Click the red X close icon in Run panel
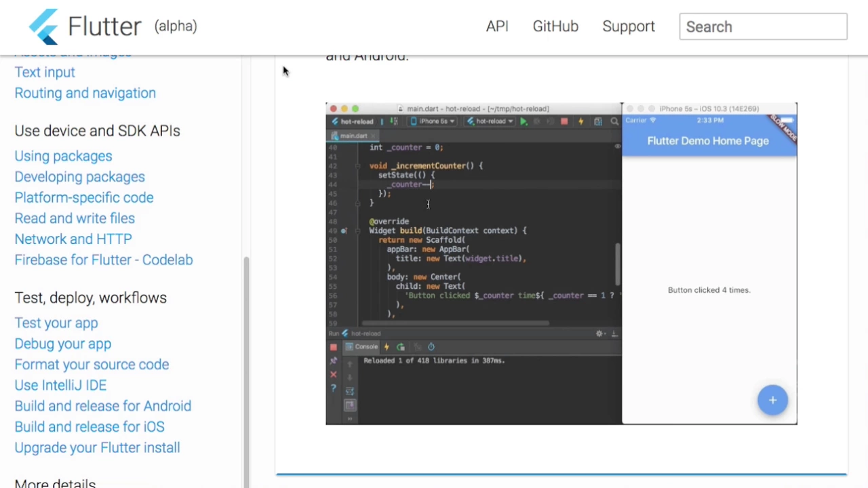This screenshot has width=868, height=488. point(333,375)
